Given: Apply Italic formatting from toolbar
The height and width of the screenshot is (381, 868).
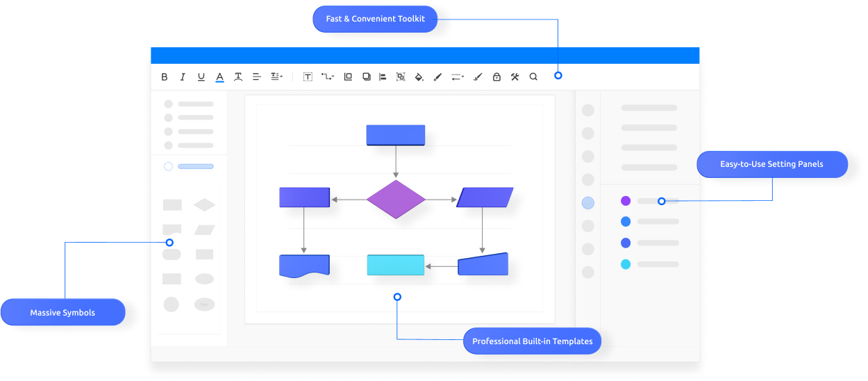Looking at the screenshot, I should coord(183,77).
